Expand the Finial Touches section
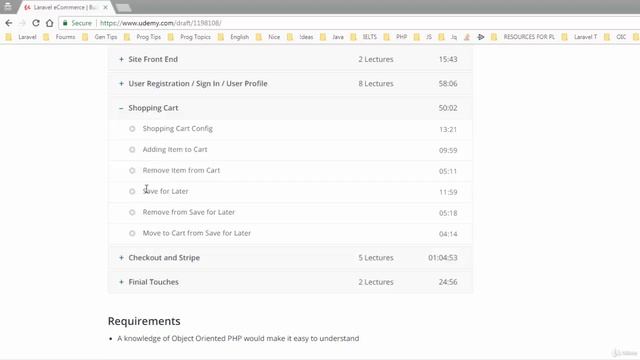The height and width of the screenshot is (360, 640). [121, 282]
